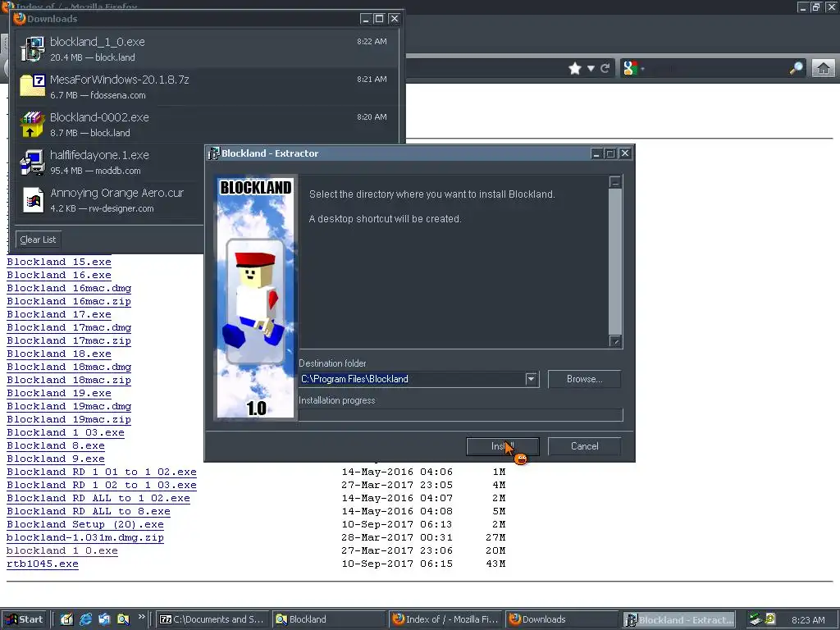Open the Google search engine selector icon
The image size is (840, 630).
632,69
